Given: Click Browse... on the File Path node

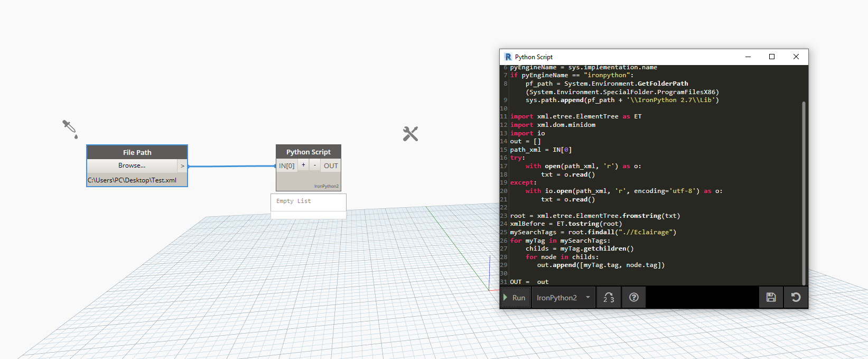Looking at the screenshot, I should pyautogui.click(x=132, y=165).
